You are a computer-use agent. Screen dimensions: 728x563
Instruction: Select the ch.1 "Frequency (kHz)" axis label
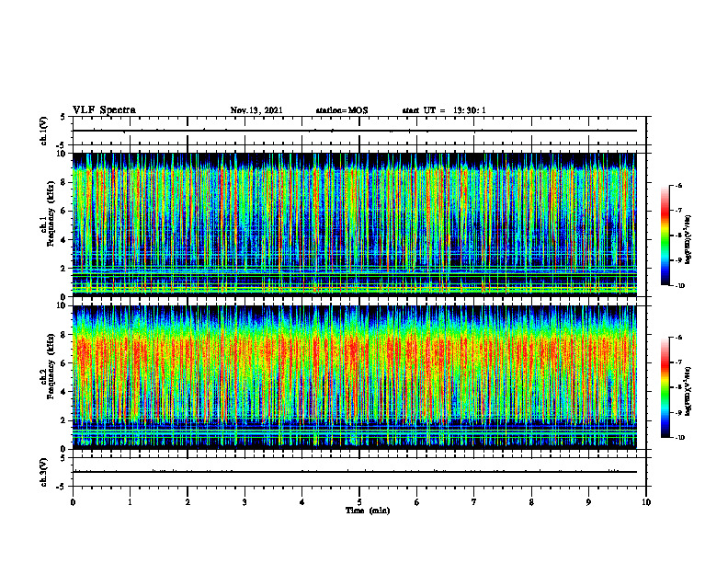51,213
